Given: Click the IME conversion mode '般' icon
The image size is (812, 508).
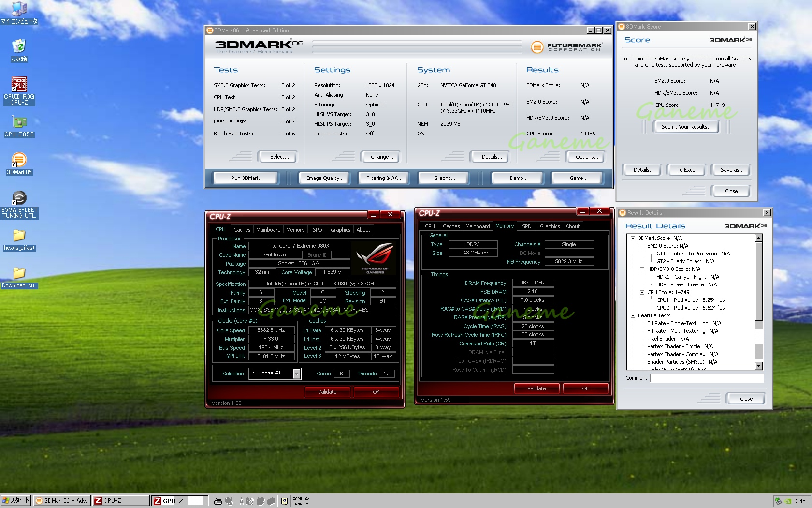Looking at the screenshot, I should (250, 501).
